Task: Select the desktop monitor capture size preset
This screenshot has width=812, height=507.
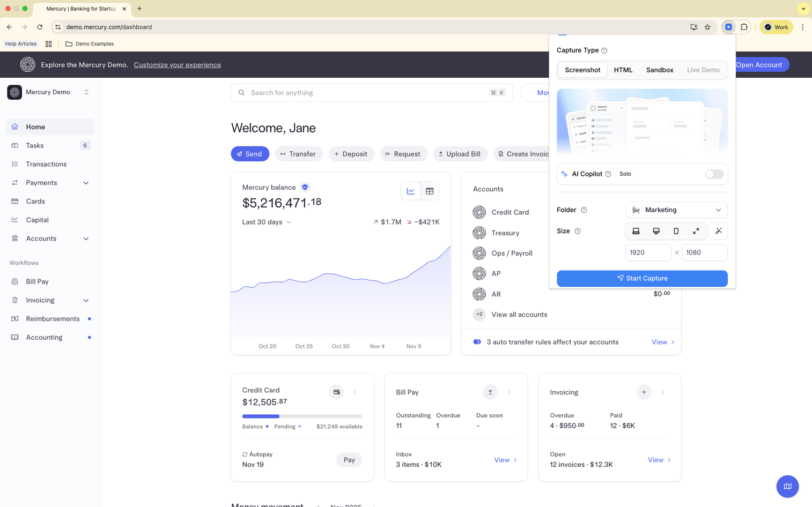Action: (x=656, y=231)
